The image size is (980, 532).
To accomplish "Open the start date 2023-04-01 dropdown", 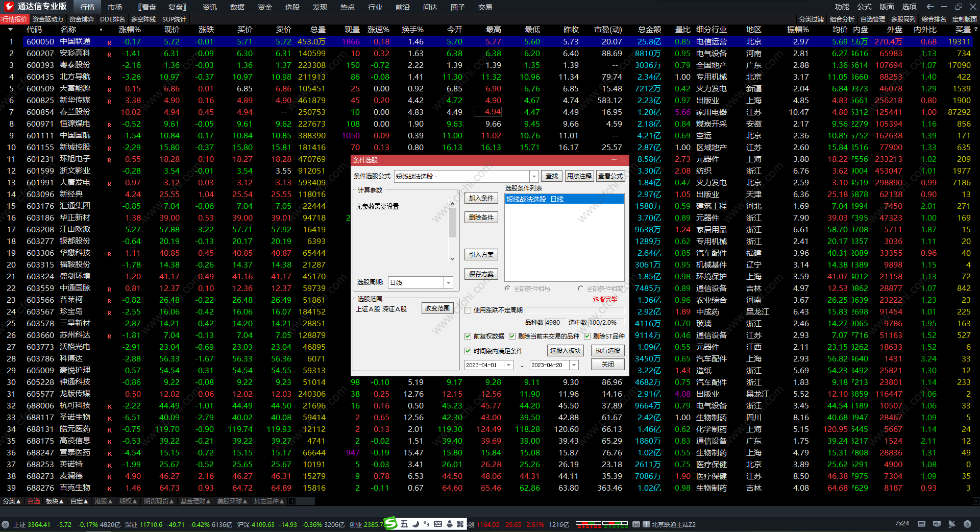I will (508, 365).
